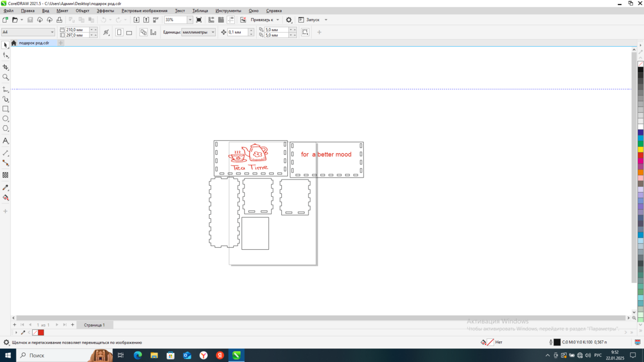Select the Zoom magnifier tool
644x362 pixels.
tap(6, 77)
